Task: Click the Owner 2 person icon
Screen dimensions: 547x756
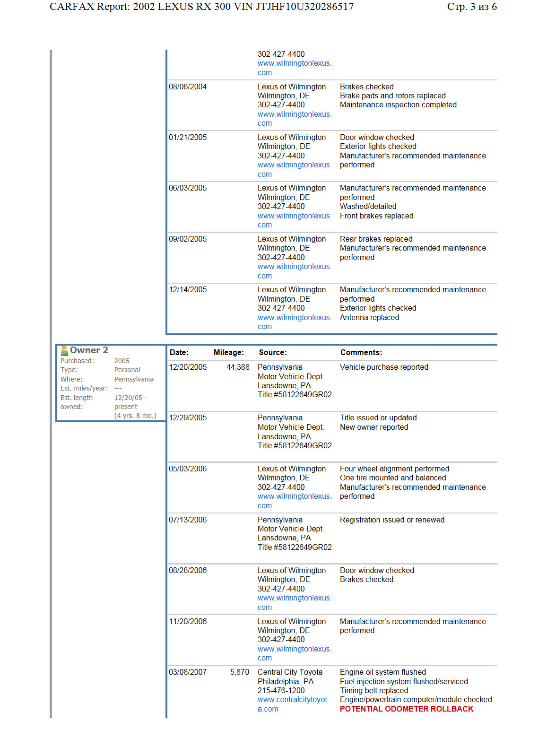Action: point(64,351)
